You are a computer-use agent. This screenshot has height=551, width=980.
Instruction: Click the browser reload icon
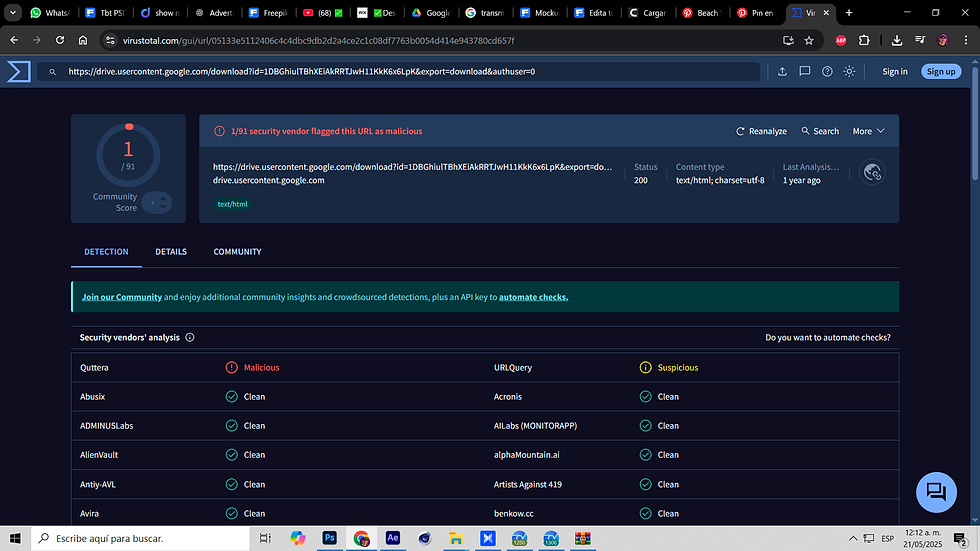point(60,40)
